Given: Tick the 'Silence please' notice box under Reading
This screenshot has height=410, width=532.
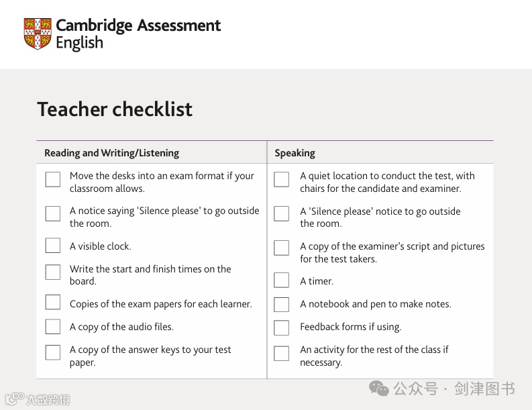Looking at the screenshot, I should click(53, 214).
